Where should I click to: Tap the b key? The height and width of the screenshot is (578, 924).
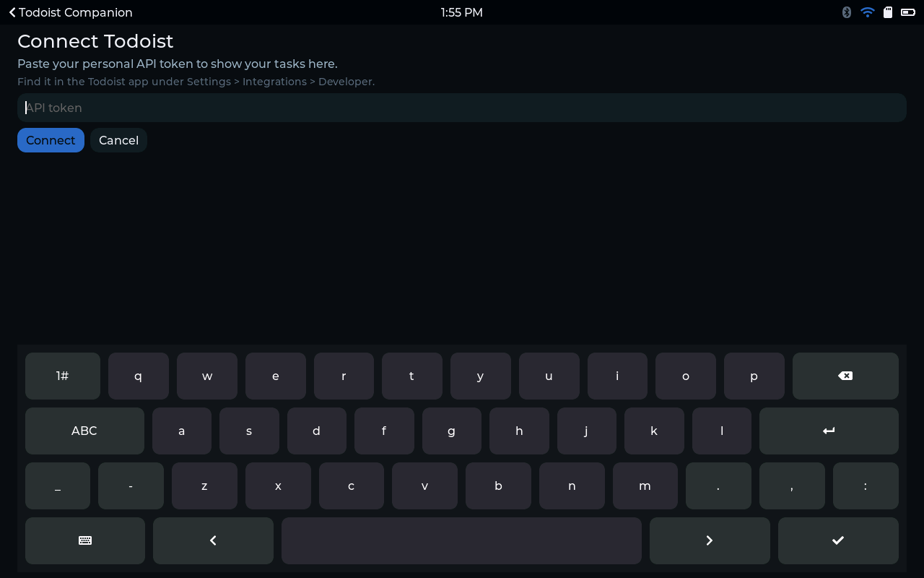click(498, 486)
